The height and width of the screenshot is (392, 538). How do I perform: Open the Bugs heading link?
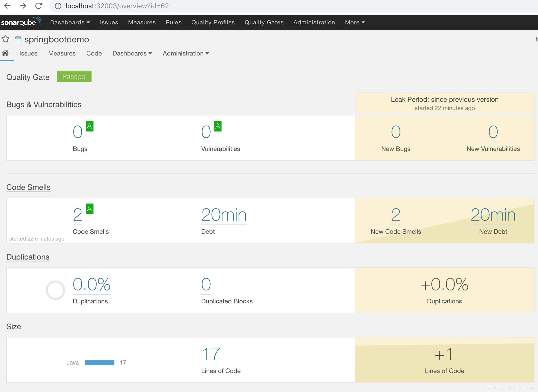pyautogui.click(x=15, y=104)
